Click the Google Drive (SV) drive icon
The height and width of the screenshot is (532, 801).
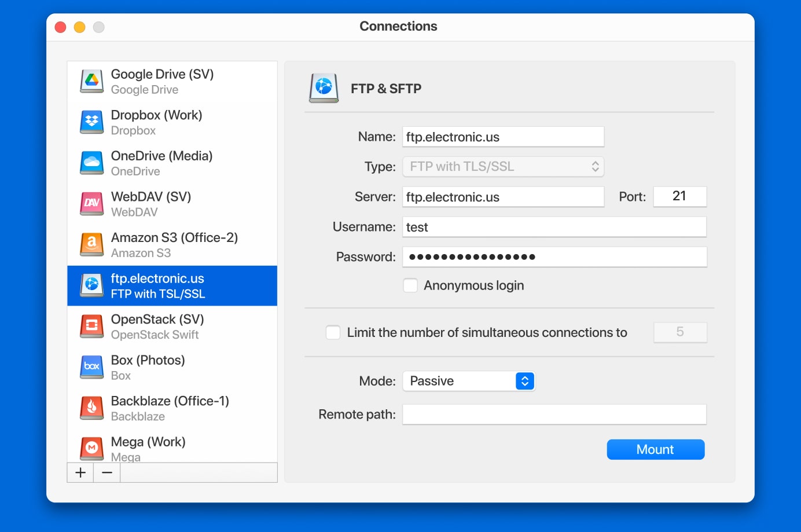click(91, 82)
